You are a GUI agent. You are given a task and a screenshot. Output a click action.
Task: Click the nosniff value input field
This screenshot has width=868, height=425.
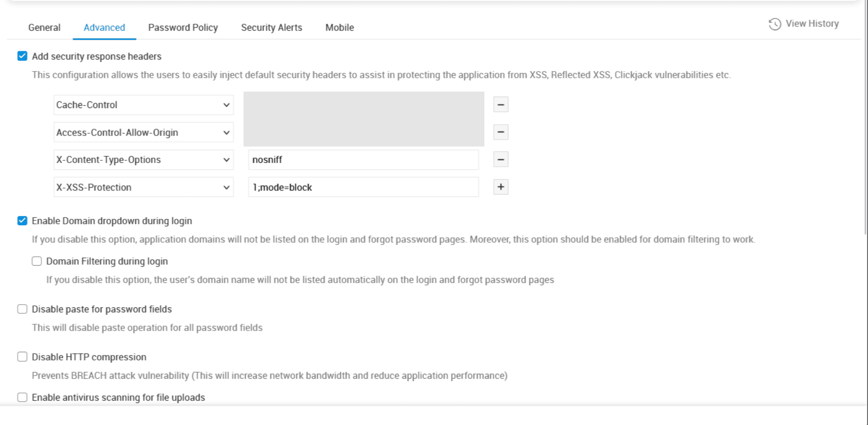coord(363,160)
